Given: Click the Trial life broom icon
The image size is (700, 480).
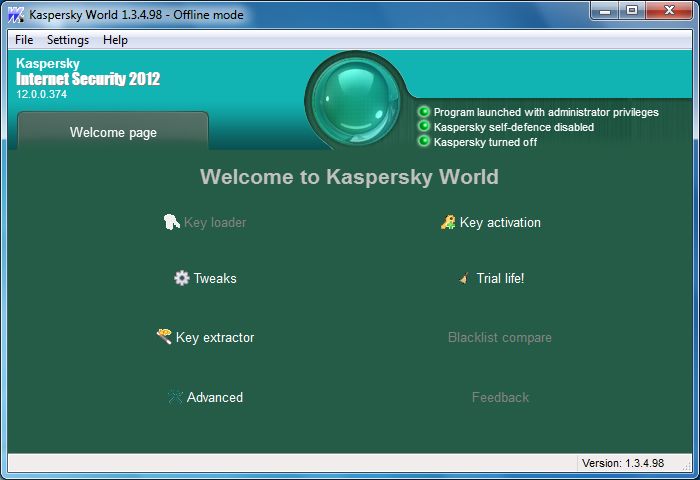Looking at the screenshot, I should pyautogui.click(x=464, y=278).
